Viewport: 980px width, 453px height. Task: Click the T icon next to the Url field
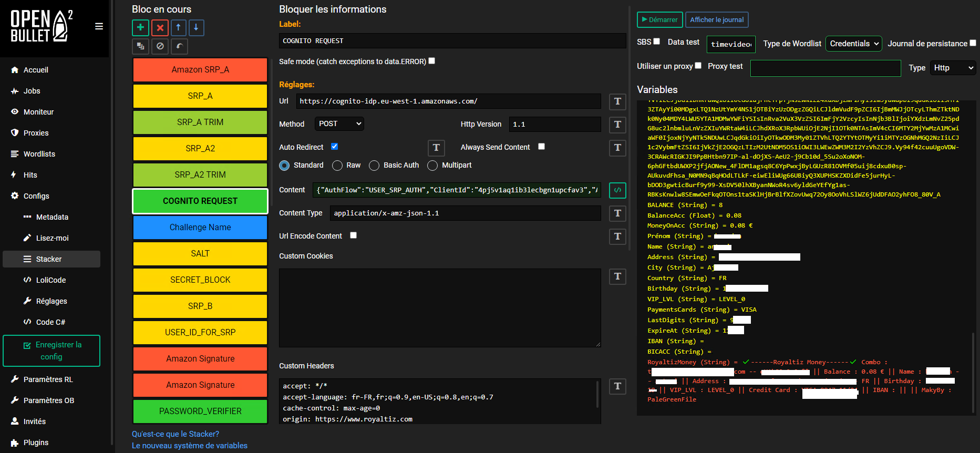(x=617, y=101)
